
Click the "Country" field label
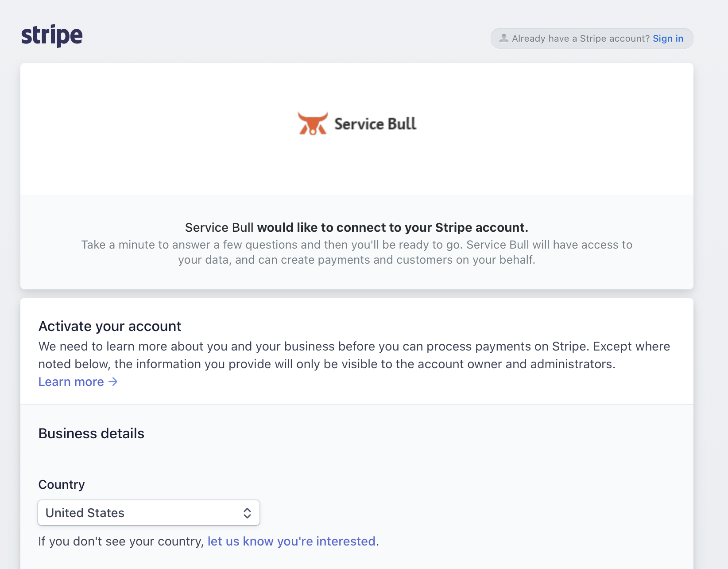[x=62, y=484]
